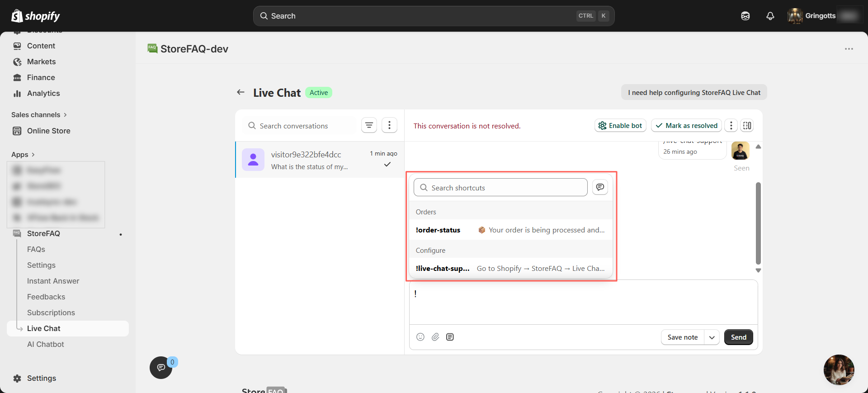Go back with Live Chat arrow
The height and width of the screenshot is (393, 868).
click(241, 92)
